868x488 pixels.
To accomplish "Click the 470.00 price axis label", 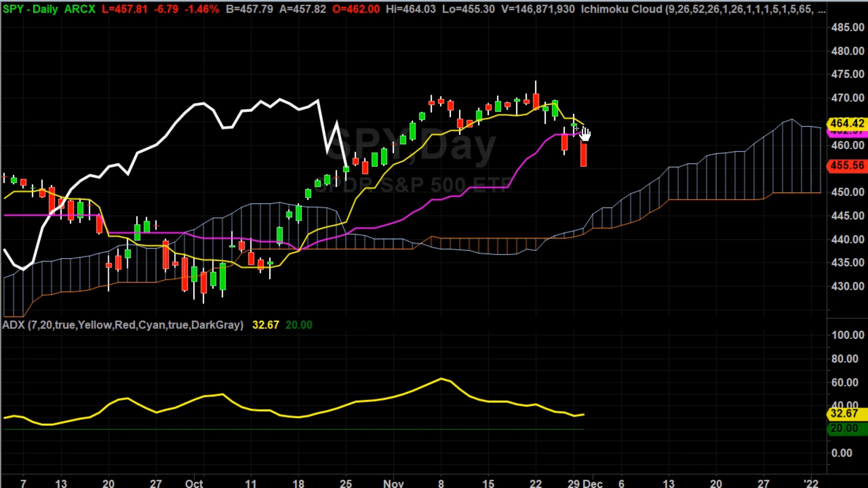I will (848, 98).
